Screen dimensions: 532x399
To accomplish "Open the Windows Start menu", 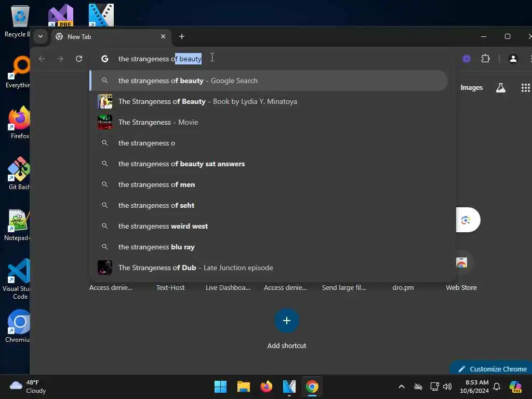I will tap(220, 387).
